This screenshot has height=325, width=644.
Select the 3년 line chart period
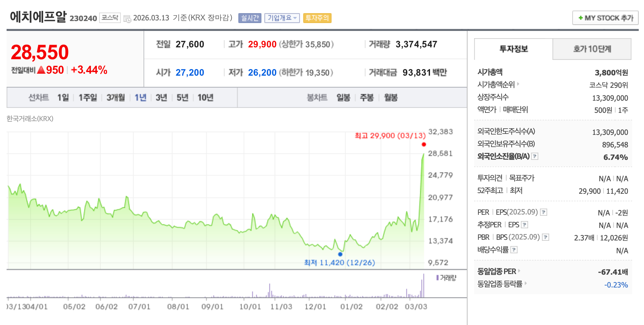[x=161, y=97]
